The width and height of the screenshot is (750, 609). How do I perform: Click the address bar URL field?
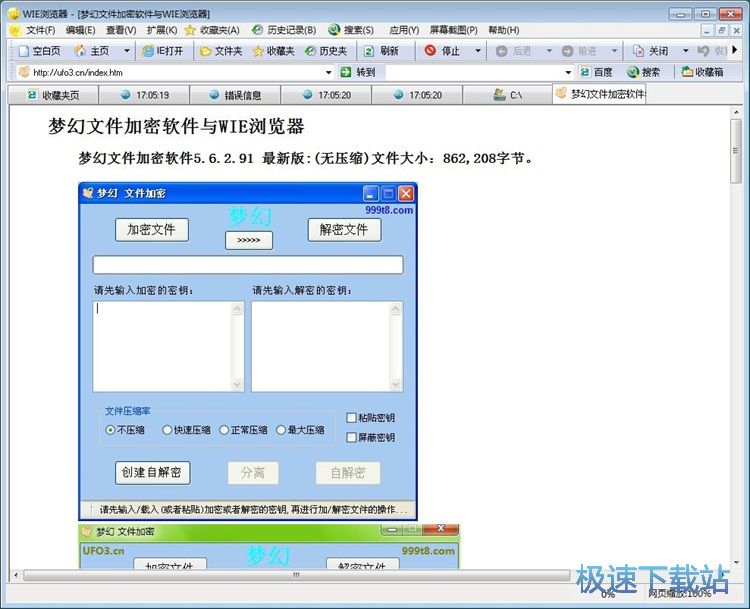[x=177, y=73]
